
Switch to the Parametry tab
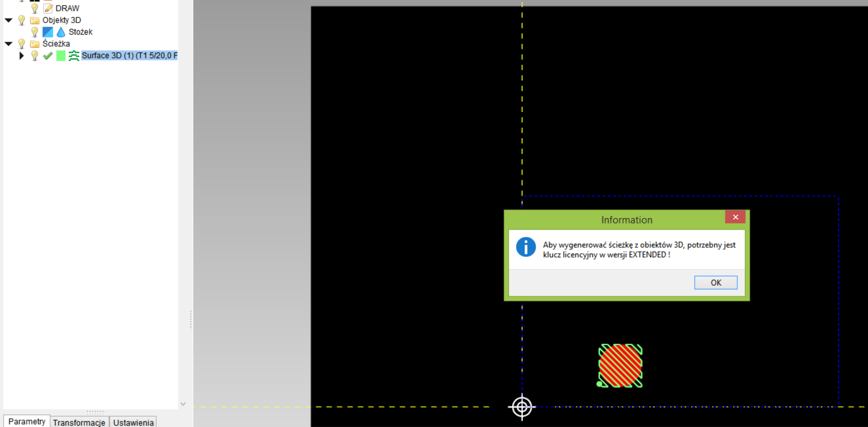tap(27, 422)
